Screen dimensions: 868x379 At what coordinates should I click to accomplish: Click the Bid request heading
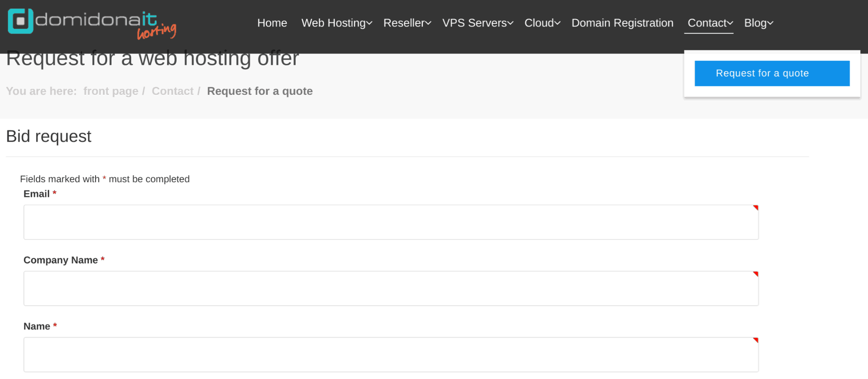click(49, 136)
